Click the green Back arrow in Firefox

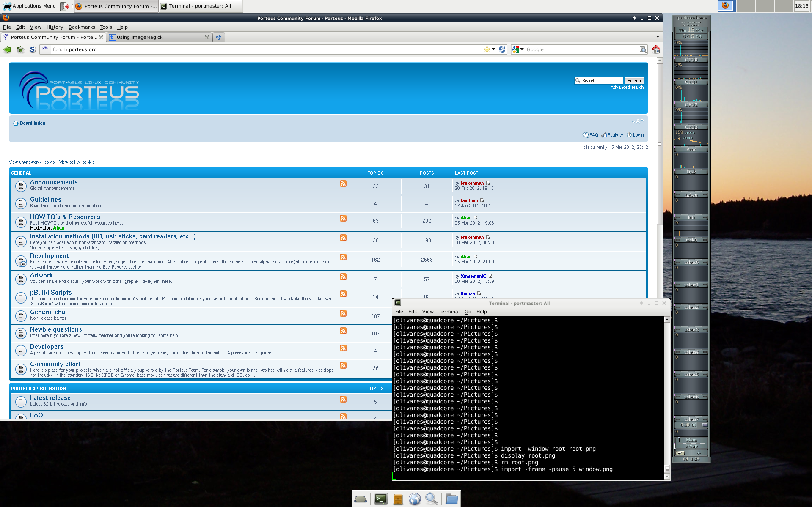click(x=7, y=49)
